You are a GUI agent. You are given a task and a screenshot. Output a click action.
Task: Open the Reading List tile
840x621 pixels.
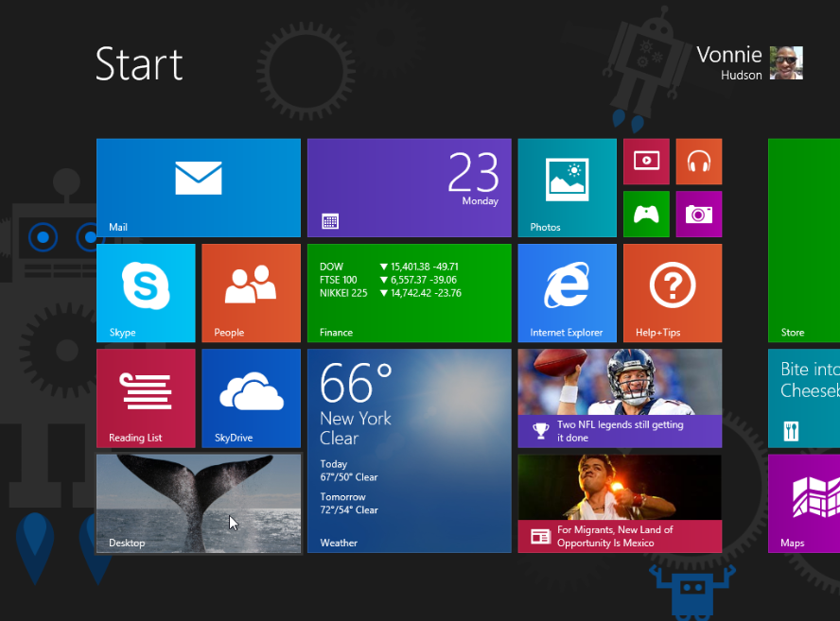pyautogui.click(x=146, y=398)
